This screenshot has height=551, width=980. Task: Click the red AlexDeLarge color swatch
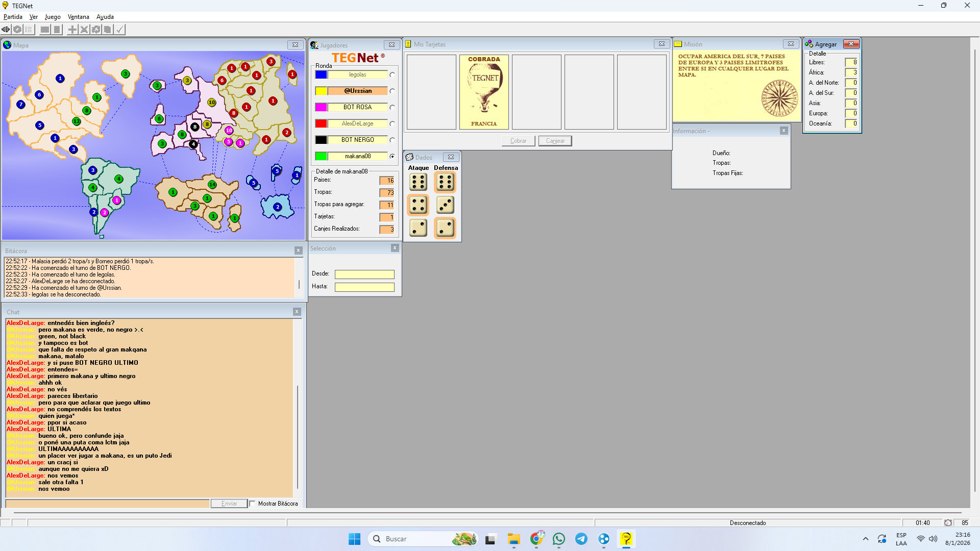tap(321, 123)
